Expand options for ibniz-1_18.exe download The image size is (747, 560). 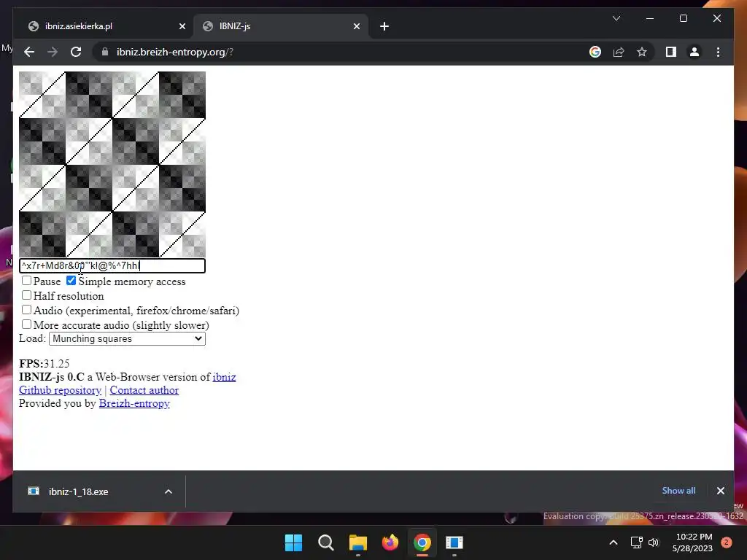pyautogui.click(x=169, y=491)
